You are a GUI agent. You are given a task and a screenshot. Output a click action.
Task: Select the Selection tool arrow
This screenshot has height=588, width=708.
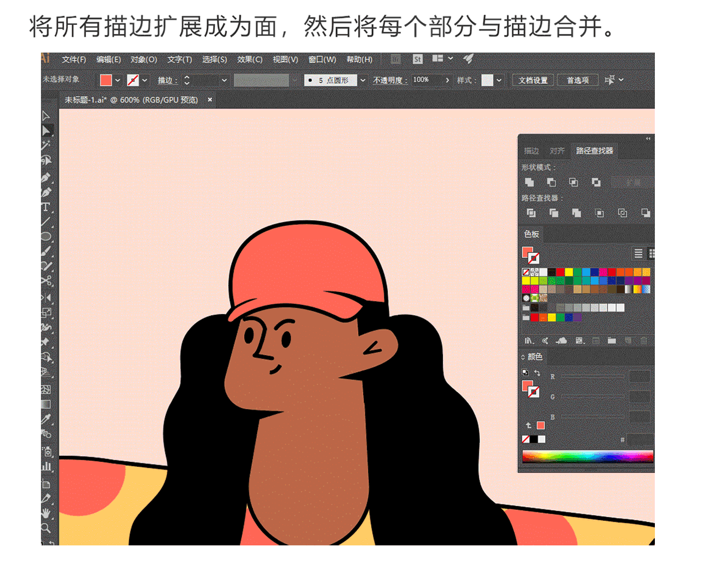click(46, 116)
